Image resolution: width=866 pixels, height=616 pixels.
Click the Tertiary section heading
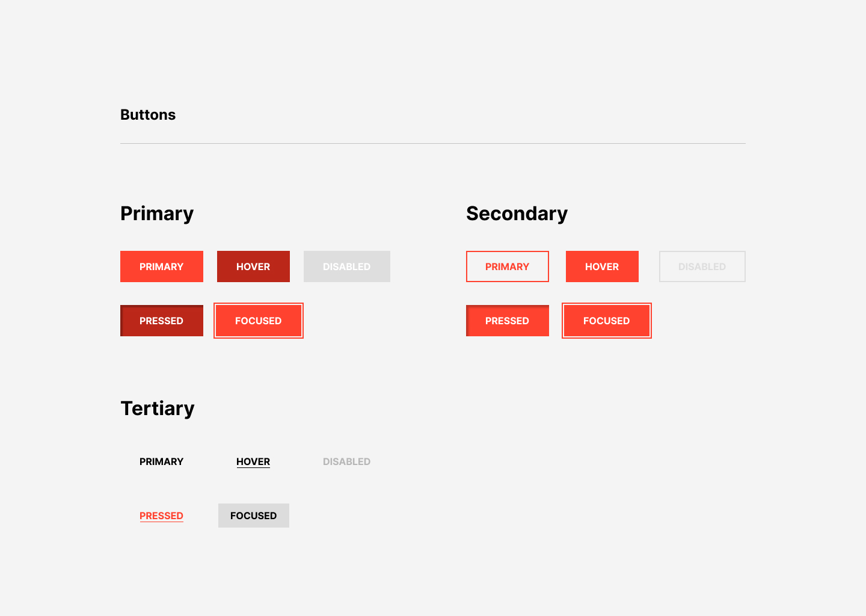(x=158, y=408)
